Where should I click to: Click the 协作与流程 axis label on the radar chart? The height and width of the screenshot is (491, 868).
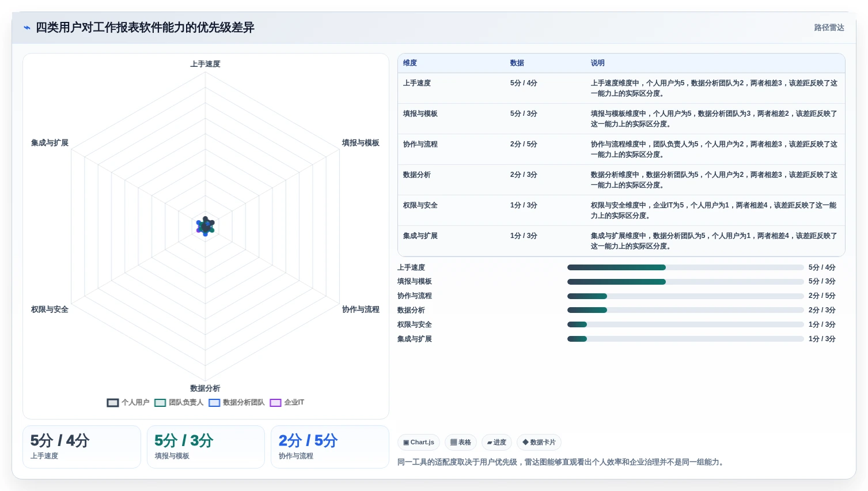point(361,309)
